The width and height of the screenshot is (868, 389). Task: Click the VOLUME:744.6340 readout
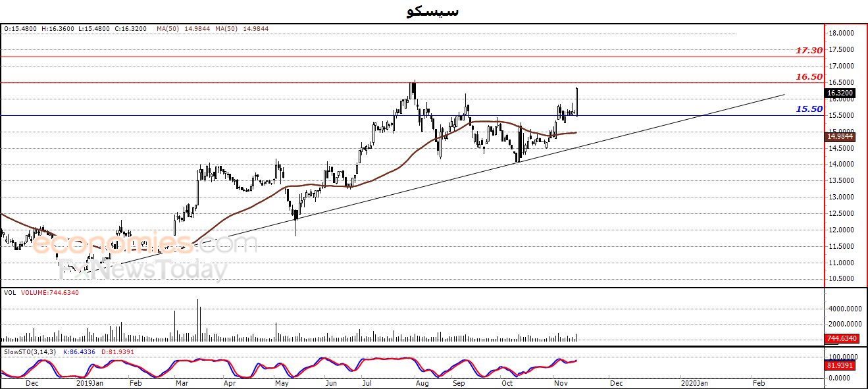[x=50, y=293]
